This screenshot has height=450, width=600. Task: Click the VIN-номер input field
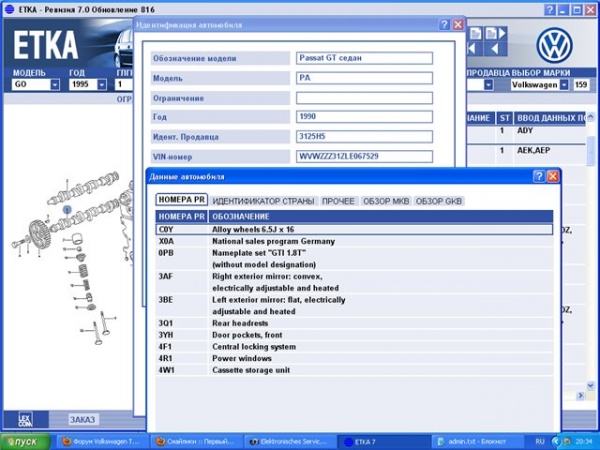tap(364, 156)
